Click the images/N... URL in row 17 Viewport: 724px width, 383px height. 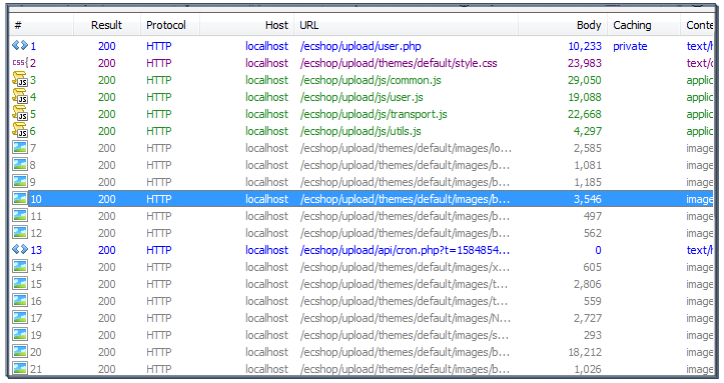pyautogui.click(x=405, y=318)
